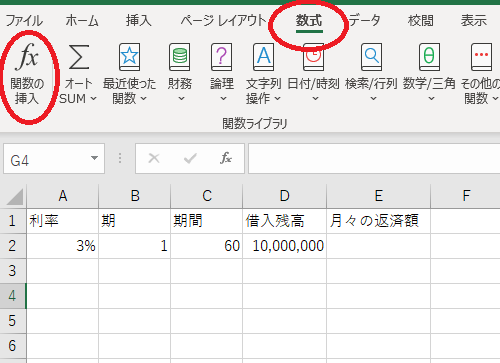Image resolution: width=500 pixels, height=363 pixels.
Task: Expand the 論理 dropdown chevron
Action: tap(223, 99)
